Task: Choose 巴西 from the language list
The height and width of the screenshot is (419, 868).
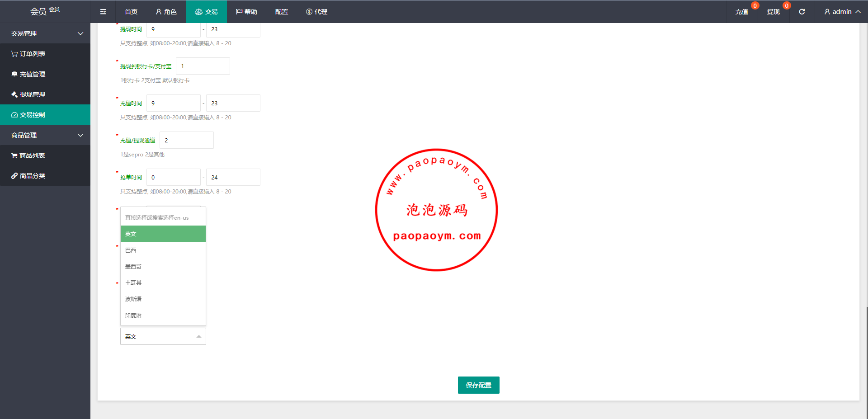Action: [131, 250]
